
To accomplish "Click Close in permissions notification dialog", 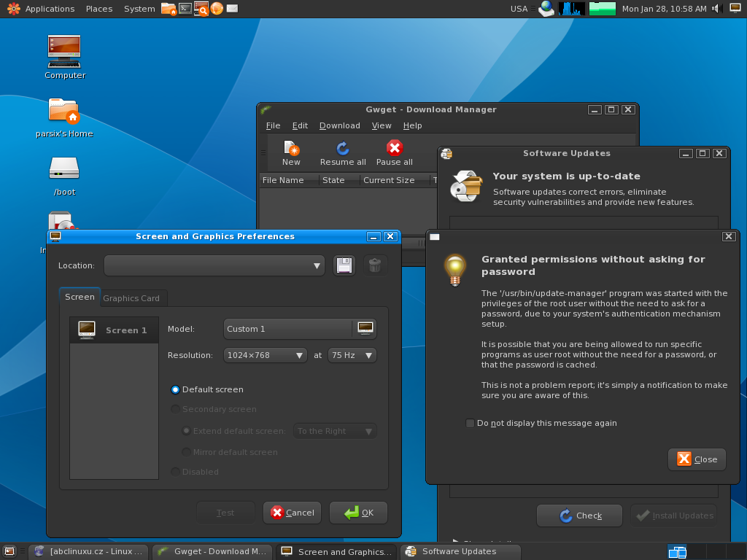I will click(697, 459).
